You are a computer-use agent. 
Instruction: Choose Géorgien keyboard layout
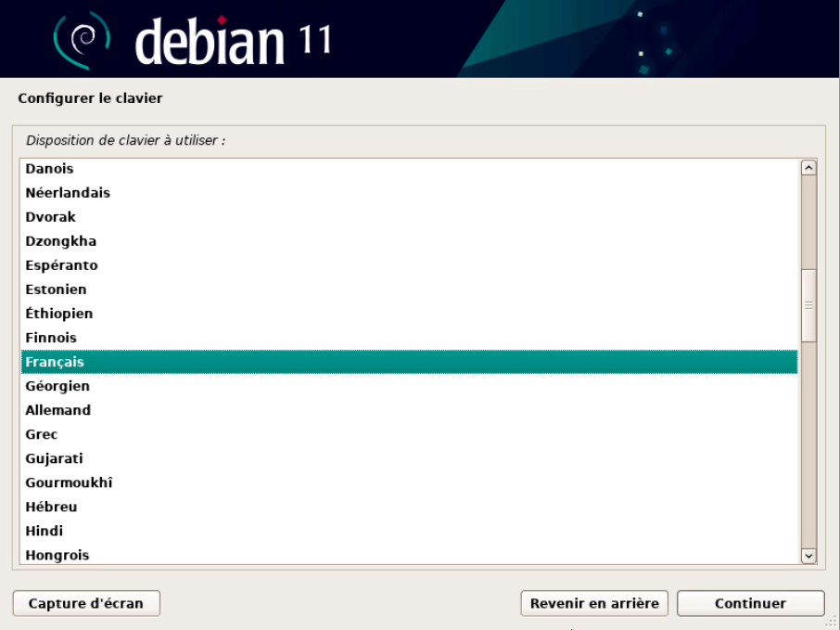click(x=57, y=386)
